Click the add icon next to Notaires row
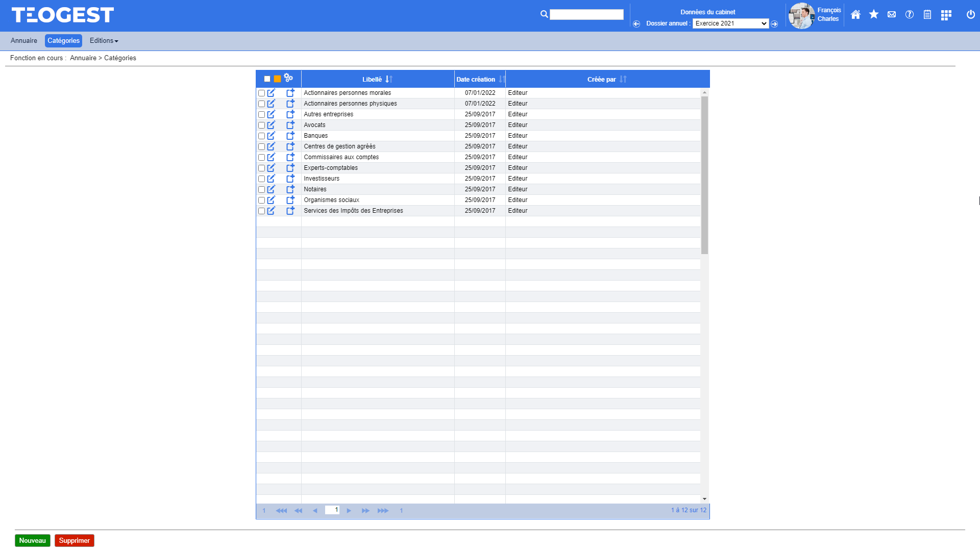980x551 pixels. [290, 189]
